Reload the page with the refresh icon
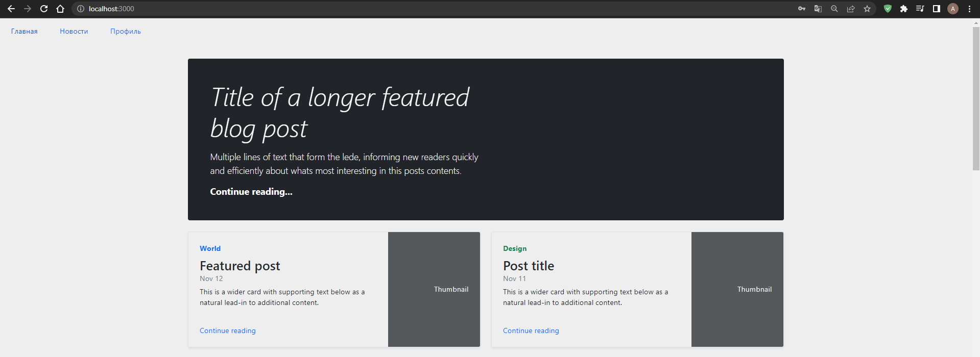Image resolution: width=980 pixels, height=357 pixels. tap(44, 9)
